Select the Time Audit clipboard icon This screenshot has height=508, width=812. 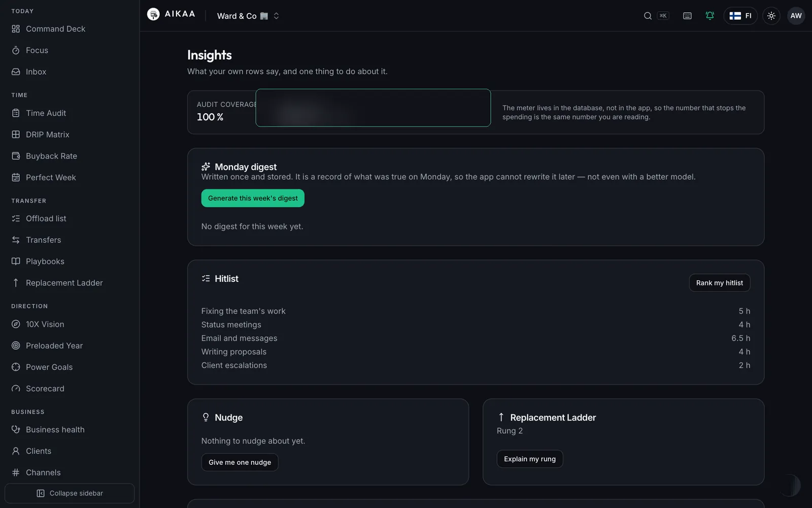click(x=16, y=113)
